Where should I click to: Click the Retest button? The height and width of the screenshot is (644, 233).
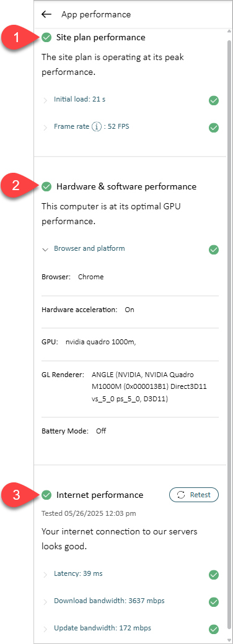[194, 495]
